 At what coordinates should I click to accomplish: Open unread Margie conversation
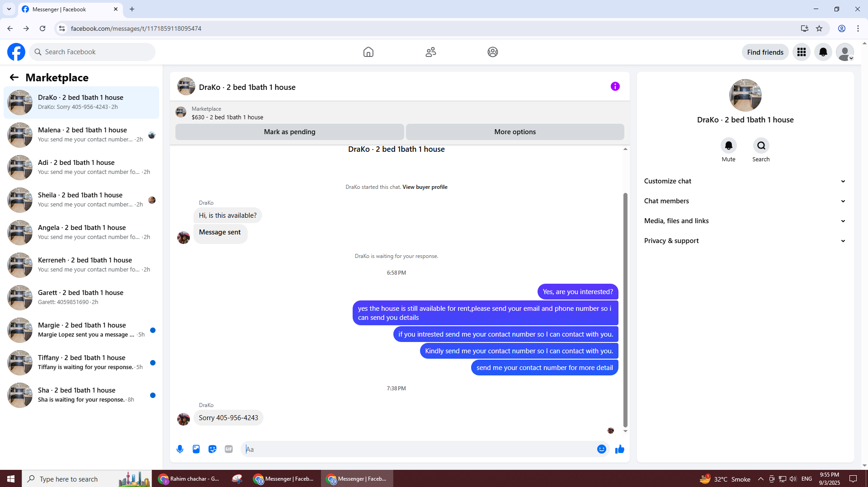click(81, 330)
